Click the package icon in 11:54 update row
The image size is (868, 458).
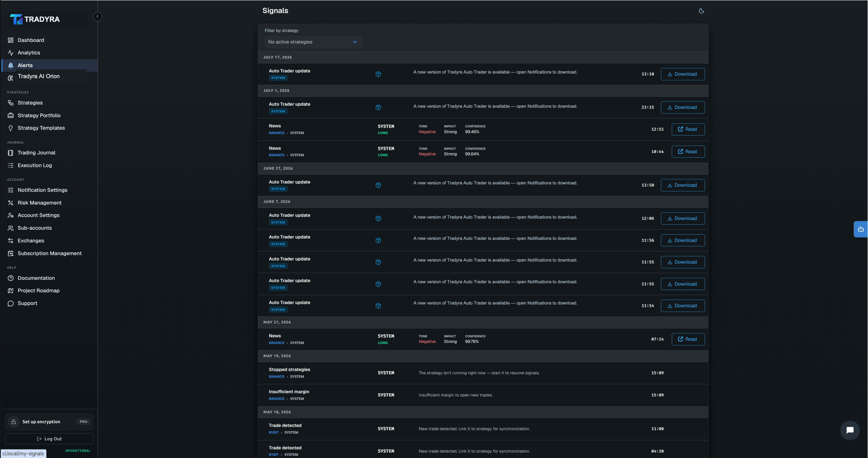(378, 306)
